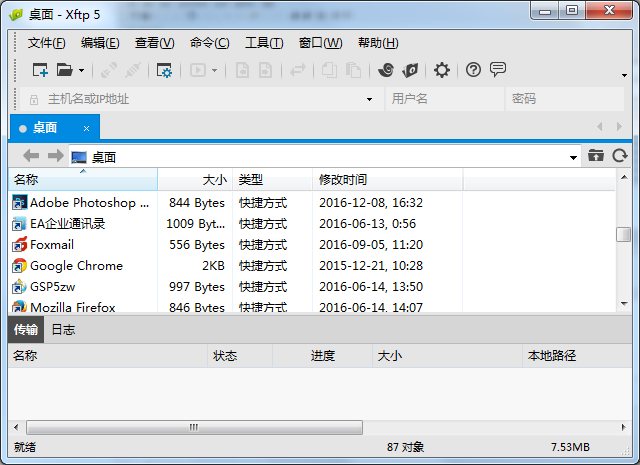
Task: Expand the 桌面 path dropdown arrow
Action: [573, 157]
